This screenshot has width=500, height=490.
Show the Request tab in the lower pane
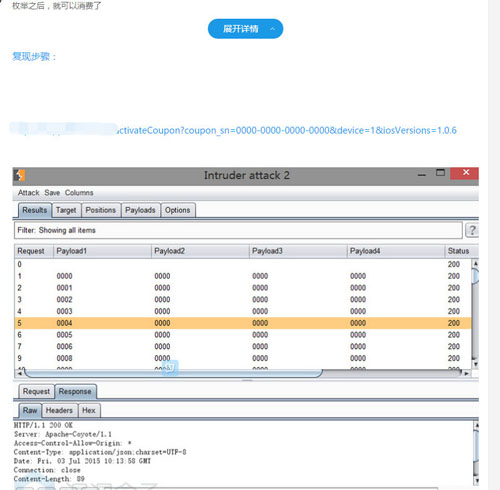point(36,391)
